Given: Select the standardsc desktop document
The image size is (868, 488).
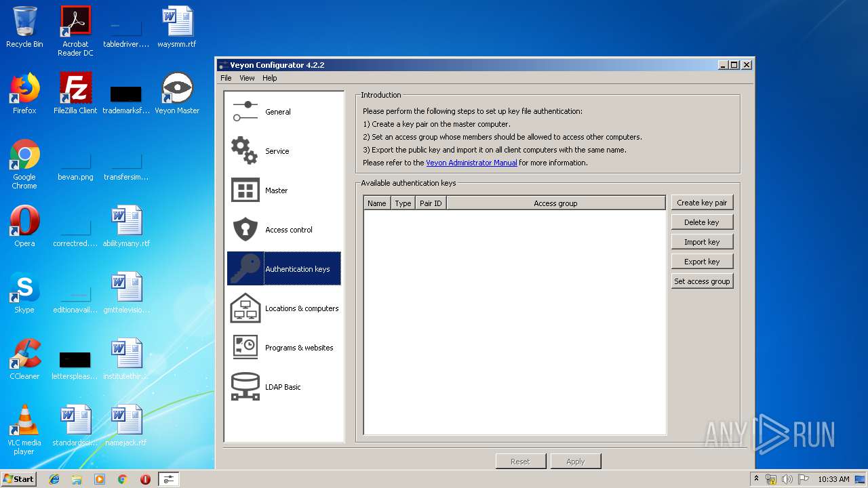Looking at the screenshot, I should (75, 426).
